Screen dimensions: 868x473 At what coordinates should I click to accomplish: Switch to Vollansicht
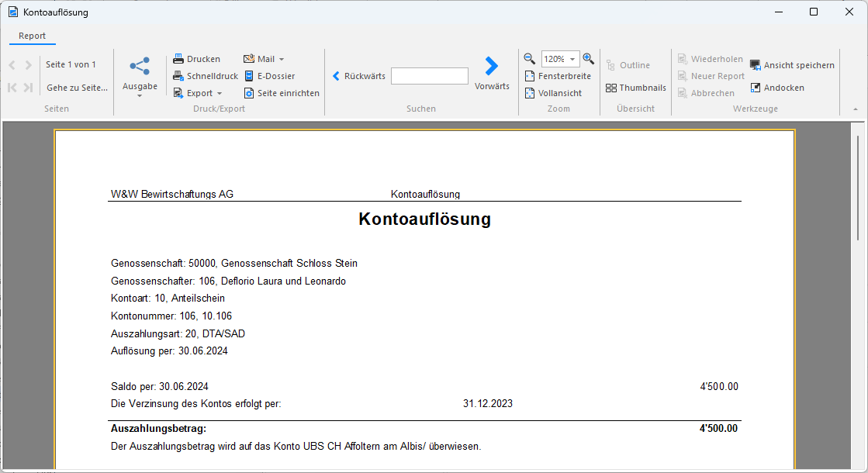554,93
